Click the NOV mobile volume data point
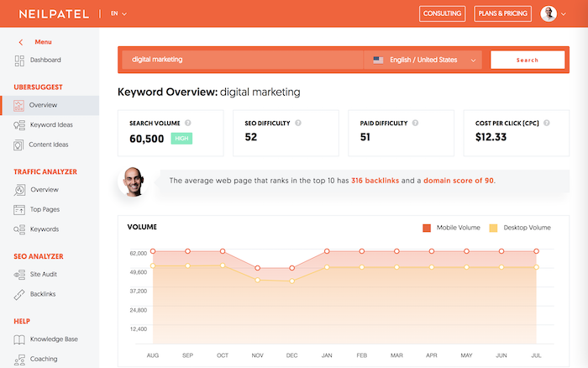 [258, 268]
